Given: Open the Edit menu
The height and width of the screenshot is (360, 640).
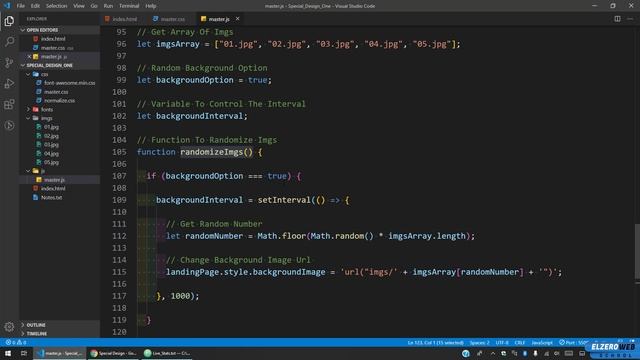Looking at the screenshot, I should [35, 6].
